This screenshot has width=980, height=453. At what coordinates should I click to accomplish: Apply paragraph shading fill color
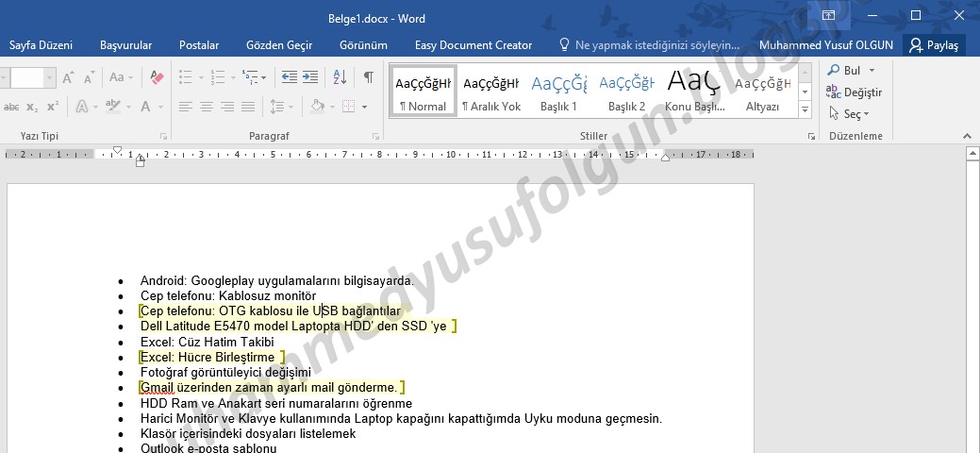click(x=317, y=107)
